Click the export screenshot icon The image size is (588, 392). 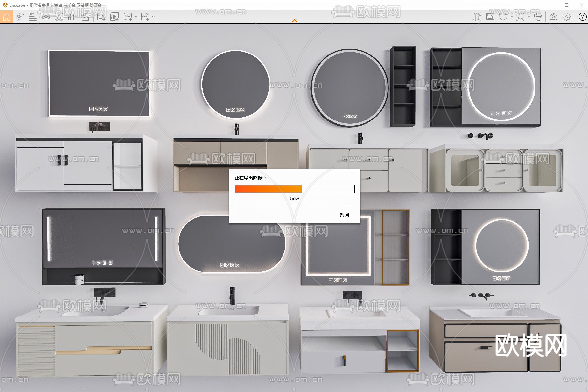[101, 17]
